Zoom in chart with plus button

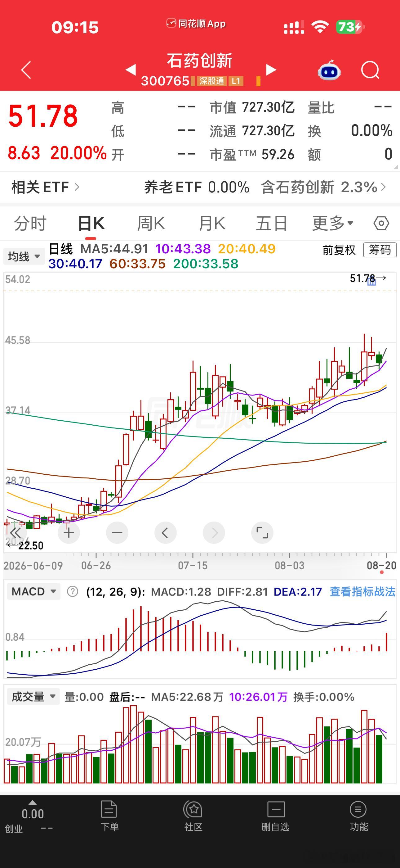(x=69, y=533)
